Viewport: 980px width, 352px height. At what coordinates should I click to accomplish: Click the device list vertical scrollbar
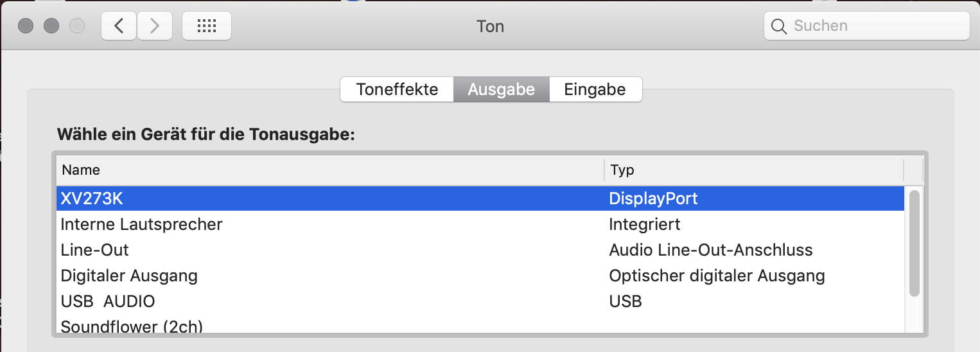pos(914,243)
